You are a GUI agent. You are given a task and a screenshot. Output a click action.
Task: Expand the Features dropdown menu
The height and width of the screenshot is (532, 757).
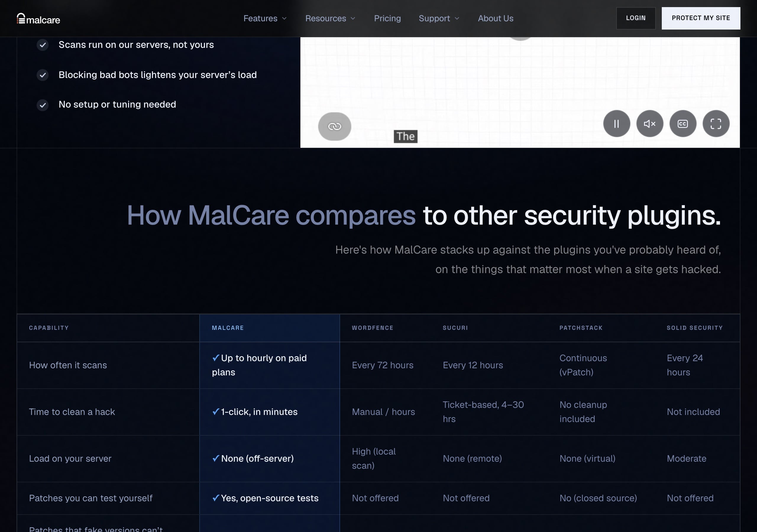coord(265,18)
